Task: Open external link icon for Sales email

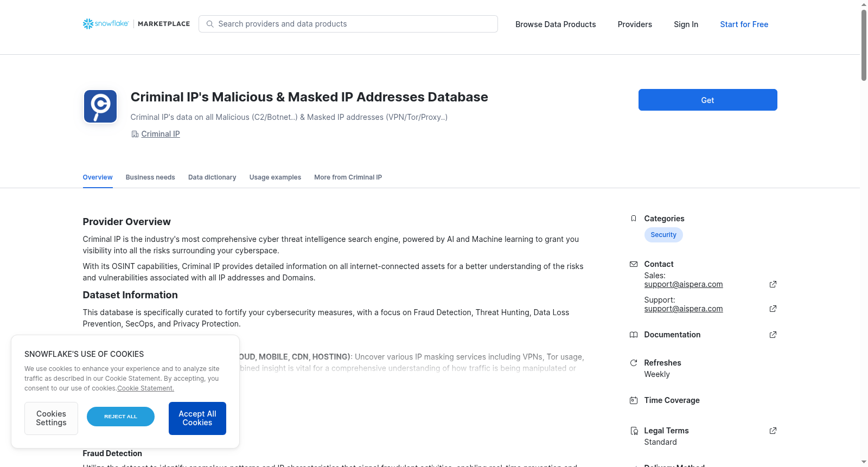Action: [x=773, y=284]
